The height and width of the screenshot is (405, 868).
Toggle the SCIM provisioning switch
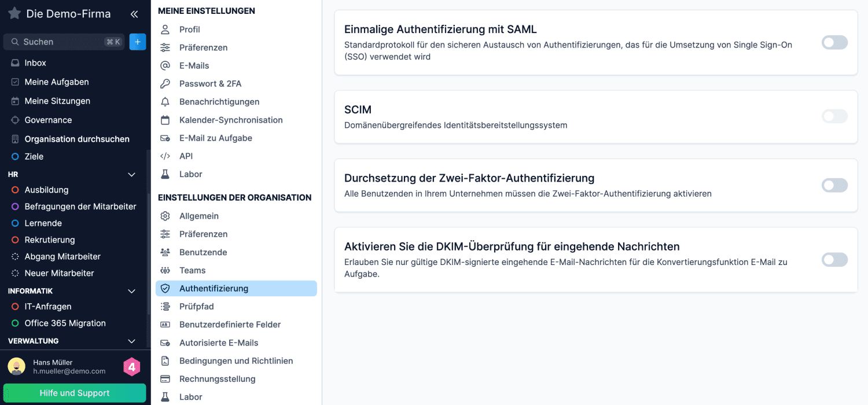834,117
